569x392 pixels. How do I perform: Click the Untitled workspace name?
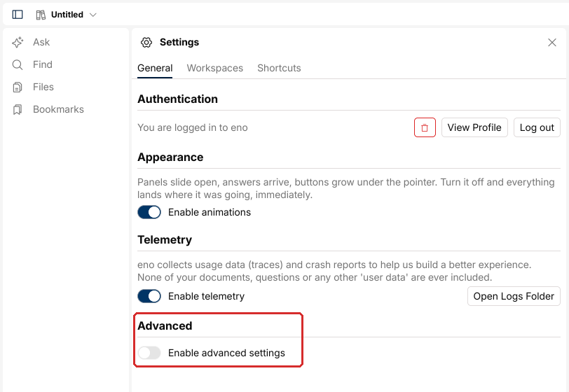pyautogui.click(x=67, y=15)
